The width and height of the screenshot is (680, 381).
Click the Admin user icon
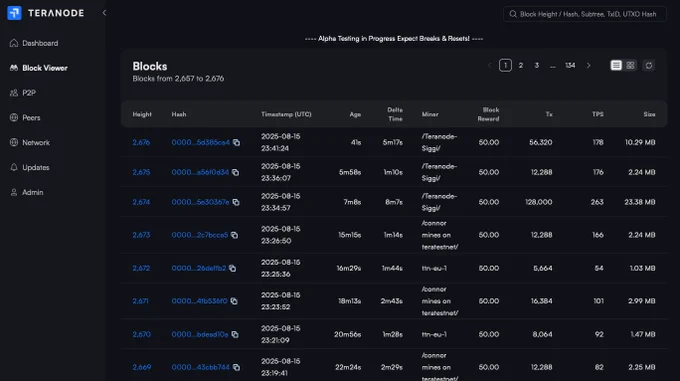point(14,192)
